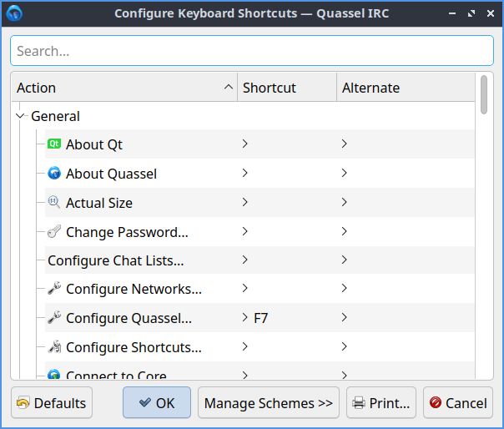The image size is (504, 429).
Task: Click the Quassel app icon in title bar
Action: coord(14,13)
